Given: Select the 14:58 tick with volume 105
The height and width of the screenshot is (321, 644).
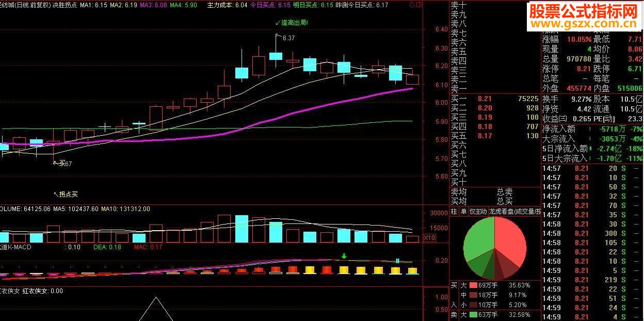Looking at the screenshot, I should click(592, 243).
